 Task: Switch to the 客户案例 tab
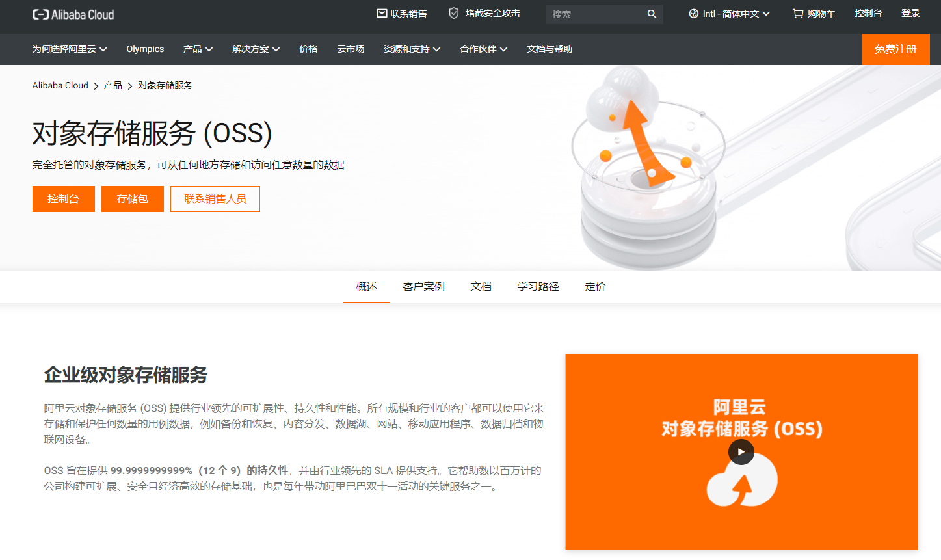pyautogui.click(x=424, y=287)
